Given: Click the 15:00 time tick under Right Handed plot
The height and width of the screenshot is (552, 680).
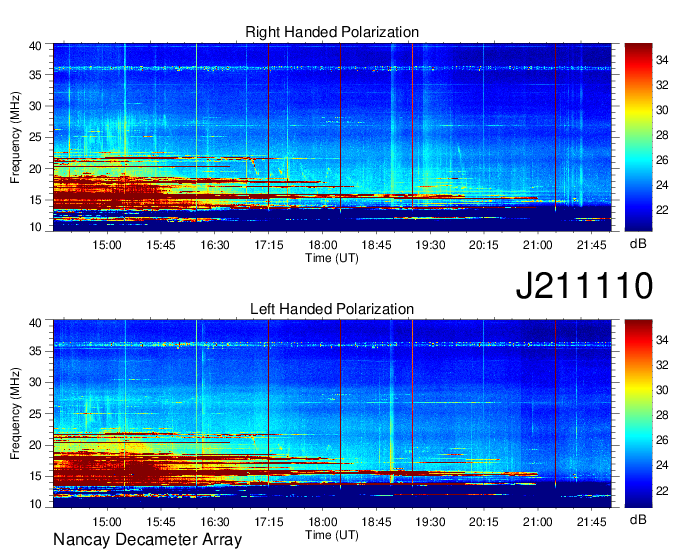Looking at the screenshot, I should pos(107,245).
